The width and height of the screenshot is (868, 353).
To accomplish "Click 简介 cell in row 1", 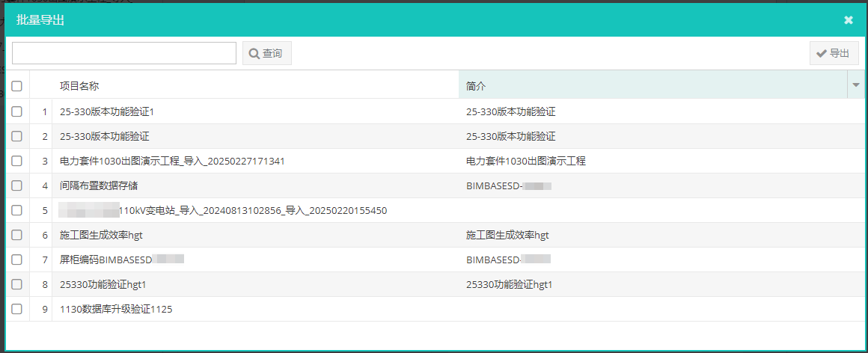I will pos(511,111).
